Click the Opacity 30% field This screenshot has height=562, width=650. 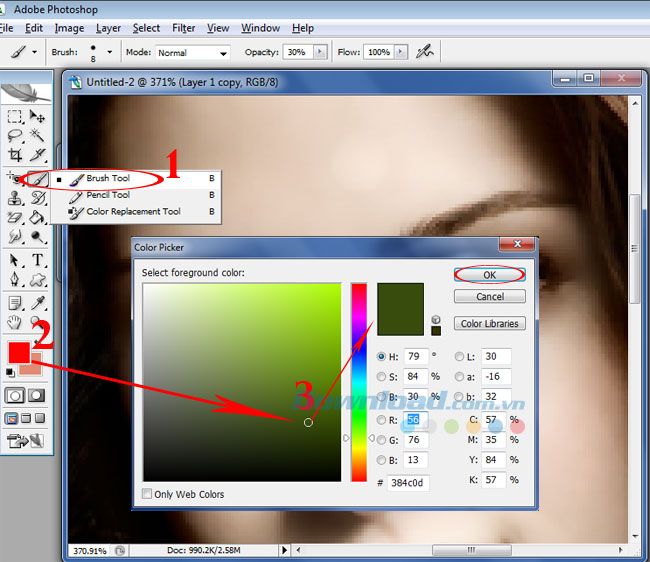click(x=298, y=52)
